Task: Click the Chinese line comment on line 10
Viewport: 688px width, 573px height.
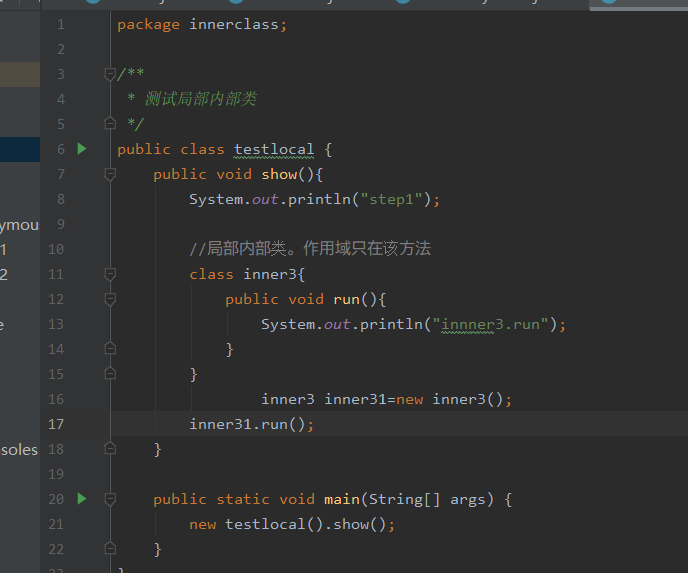Action: point(310,249)
